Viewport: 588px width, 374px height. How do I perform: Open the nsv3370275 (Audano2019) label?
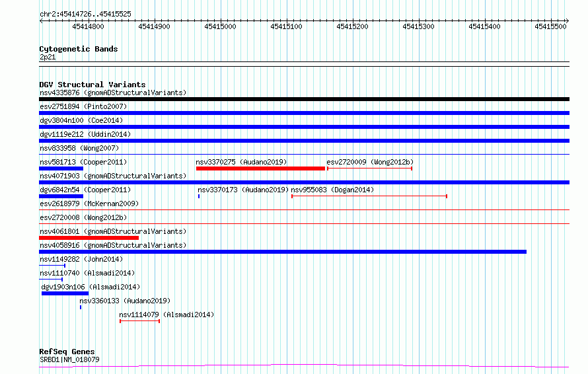pos(241,162)
